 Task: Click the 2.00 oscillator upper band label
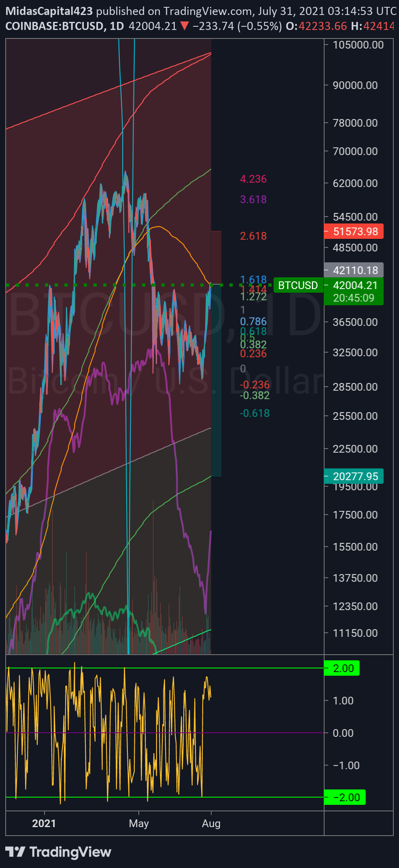[342, 668]
